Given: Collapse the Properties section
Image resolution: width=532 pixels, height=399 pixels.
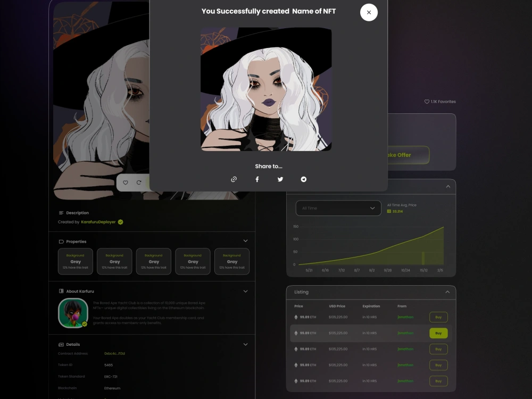Looking at the screenshot, I should (245, 241).
